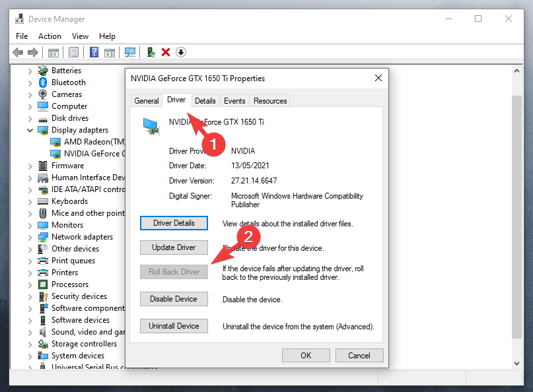Switch to the General tab
This screenshot has width=533, height=392.
pos(147,101)
